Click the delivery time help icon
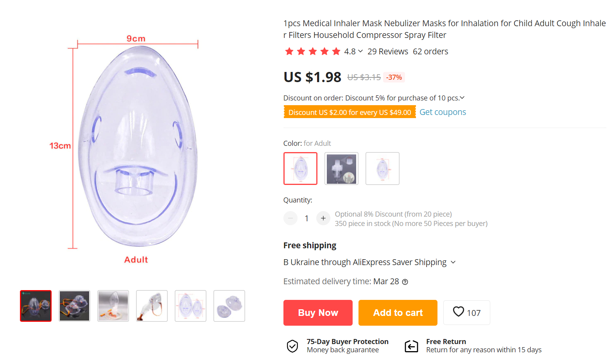The image size is (613, 364). (x=405, y=282)
